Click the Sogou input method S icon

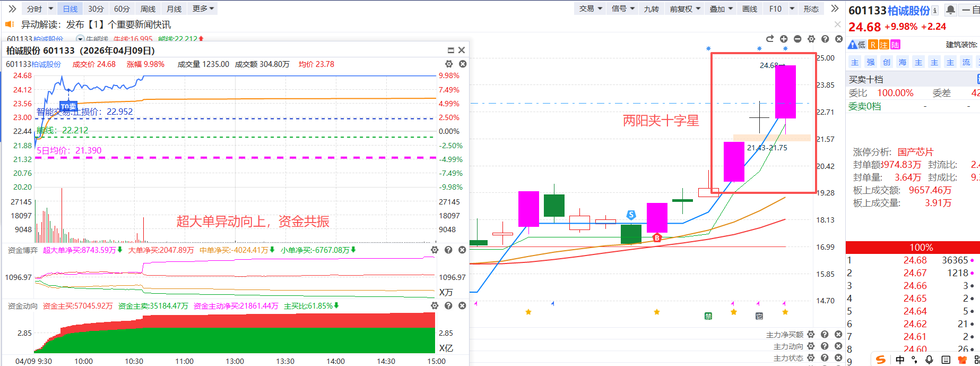click(881, 360)
